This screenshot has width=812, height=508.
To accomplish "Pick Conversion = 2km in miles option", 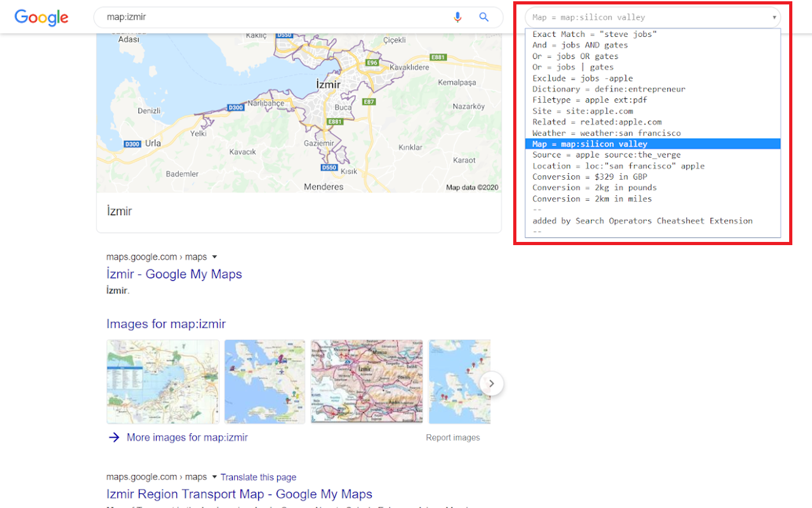I will [653, 199].
